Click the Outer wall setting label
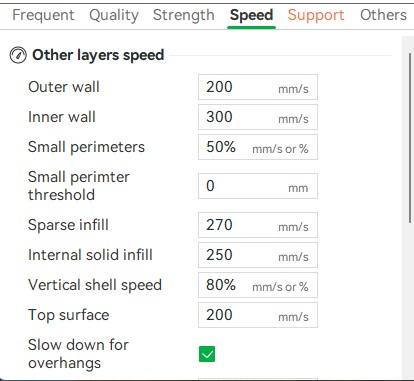Image resolution: width=414 pixels, height=381 pixels. pyautogui.click(x=64, y=87)
